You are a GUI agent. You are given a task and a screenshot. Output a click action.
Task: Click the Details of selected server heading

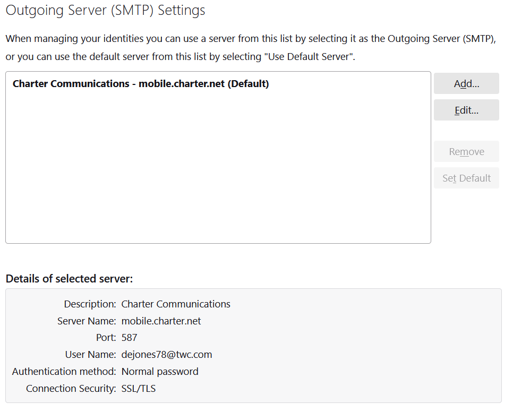[x=70, y=279]
